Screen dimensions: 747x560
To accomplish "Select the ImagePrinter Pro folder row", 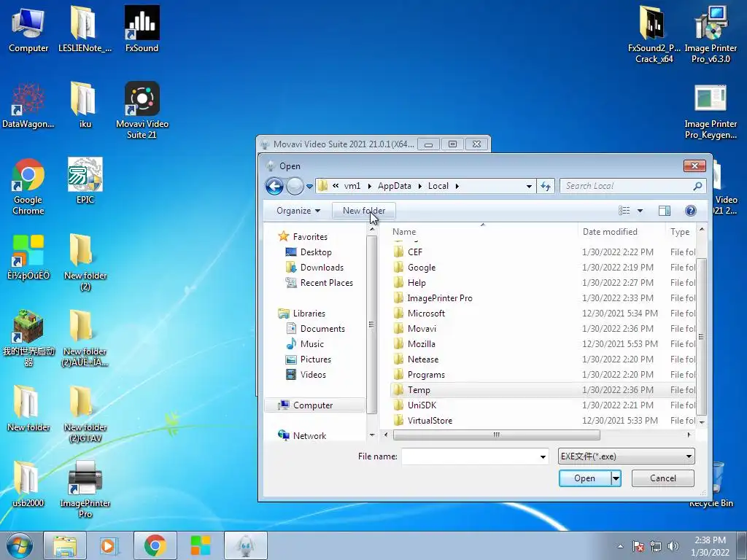I will point(542,298).
